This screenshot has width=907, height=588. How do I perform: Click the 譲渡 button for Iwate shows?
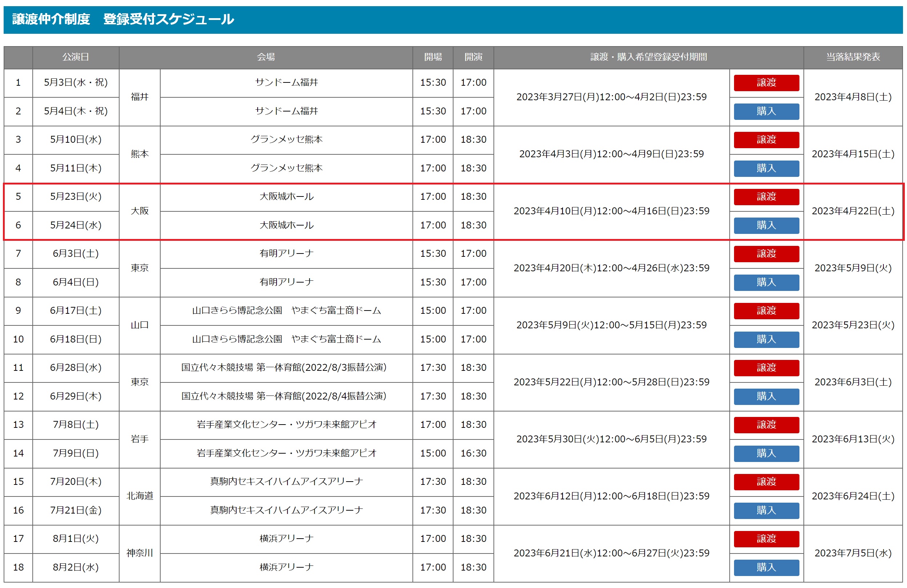click(766, 425)
